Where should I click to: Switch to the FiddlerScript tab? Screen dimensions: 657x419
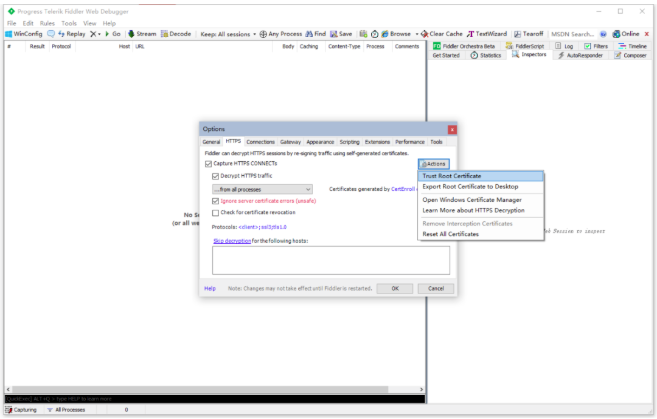(x=525, y=46)
